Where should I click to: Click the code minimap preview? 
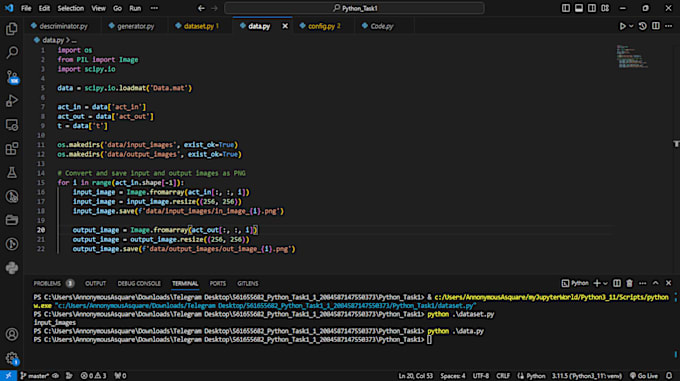631,56
